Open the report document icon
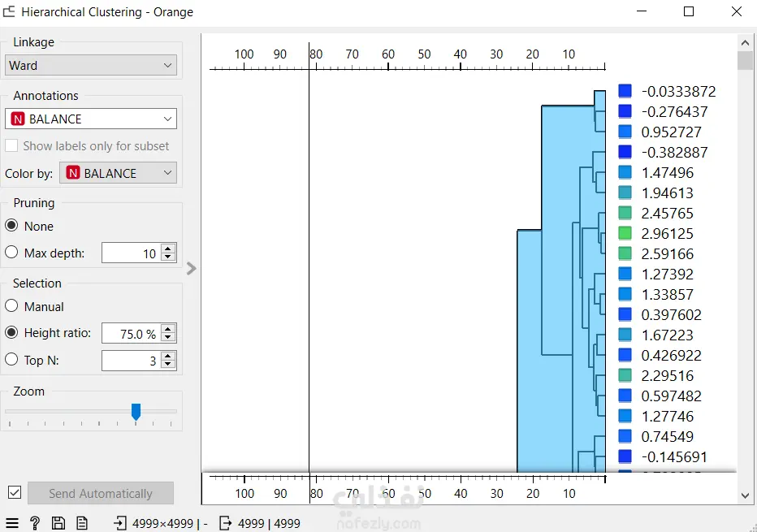The image size is (757, 532). click(x=82, y=523)
